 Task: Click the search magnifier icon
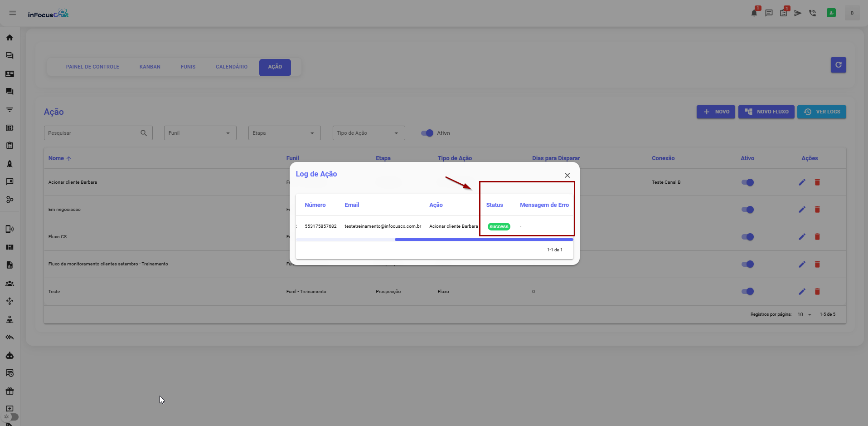click(x=144, y=133)
